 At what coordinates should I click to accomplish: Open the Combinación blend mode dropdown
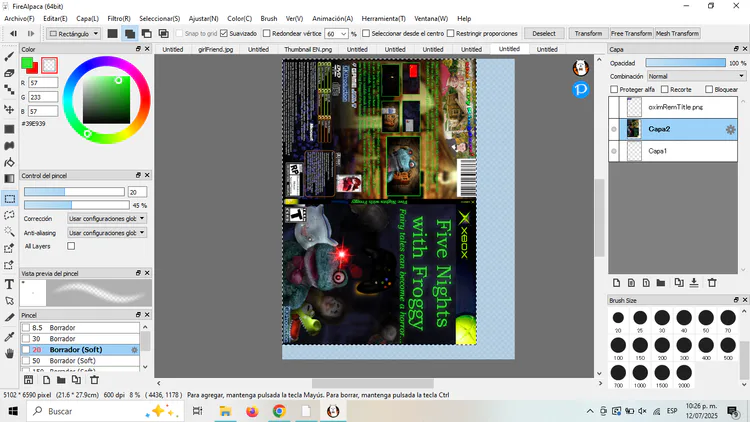(696, 76)
